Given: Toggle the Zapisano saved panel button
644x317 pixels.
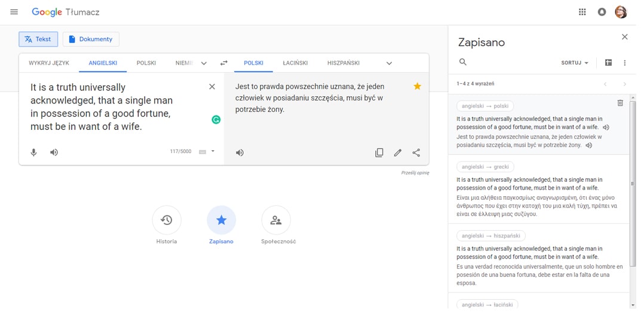Looking at the screenshot, I should tap(222, 220).
